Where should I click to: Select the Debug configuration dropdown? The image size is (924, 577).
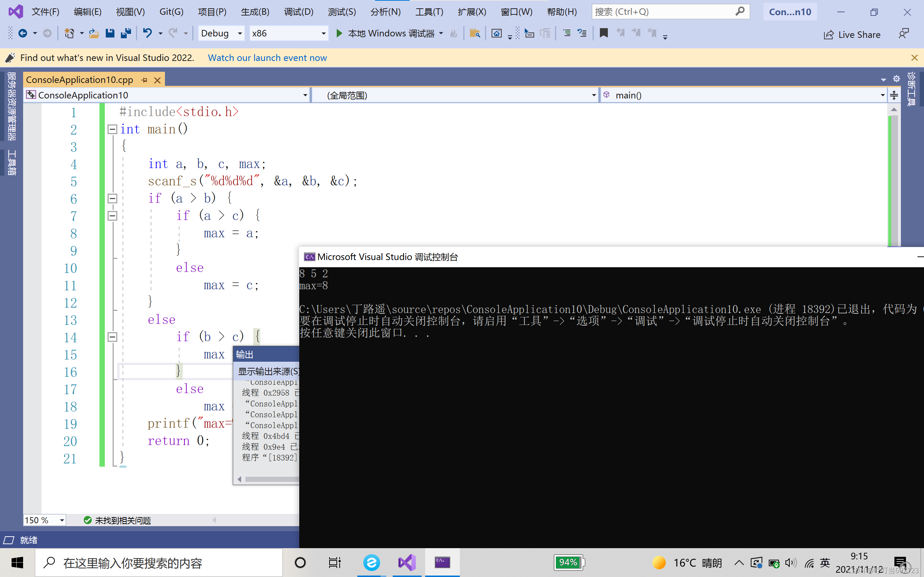point(220,33)
